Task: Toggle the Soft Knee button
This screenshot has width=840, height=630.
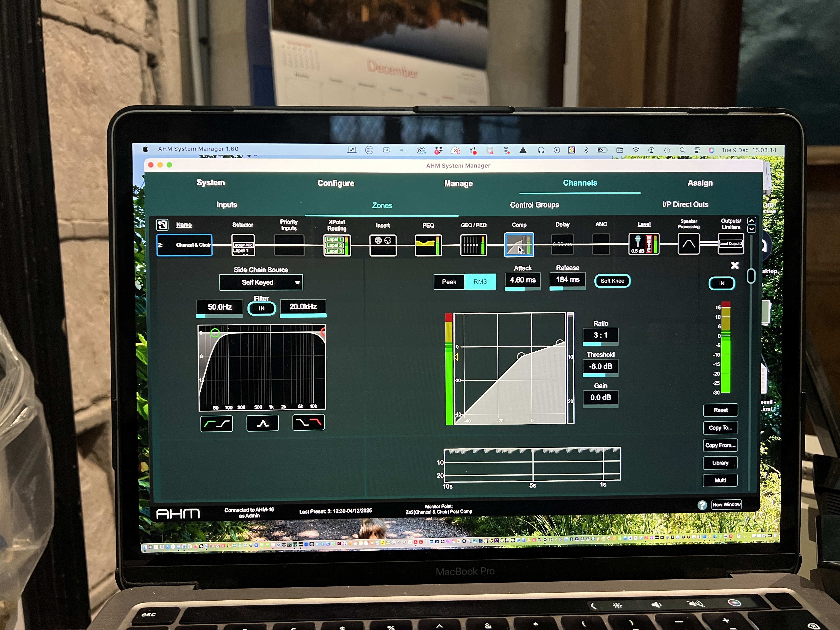Action: click(x=612, y=281)
